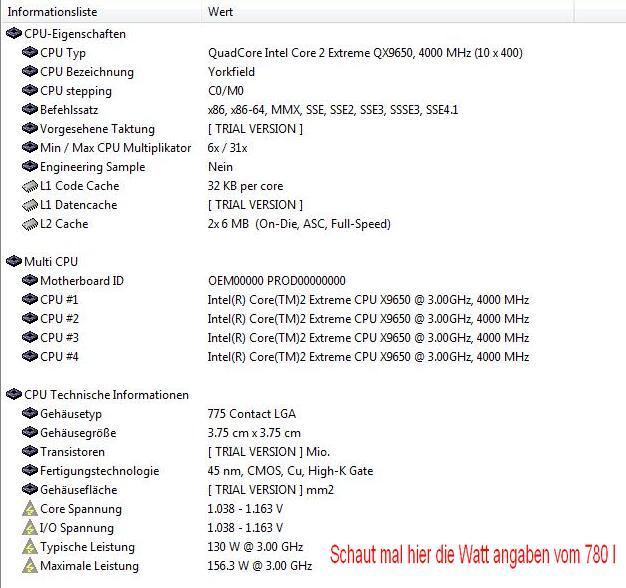Image resolution: width=626 pixels, height=588 pixels.
Task: Click the icon next to Motherboard ID
Action: [x=30, y=281]
